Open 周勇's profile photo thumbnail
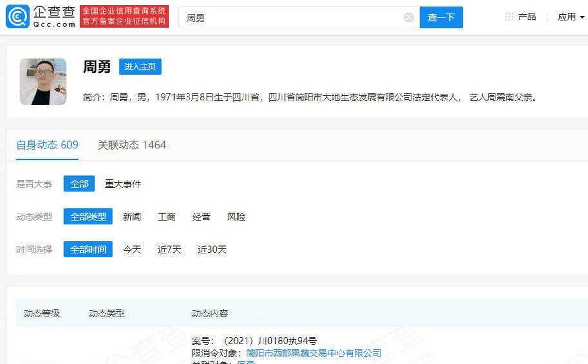588x364 pixels. [x=43, y=82]
